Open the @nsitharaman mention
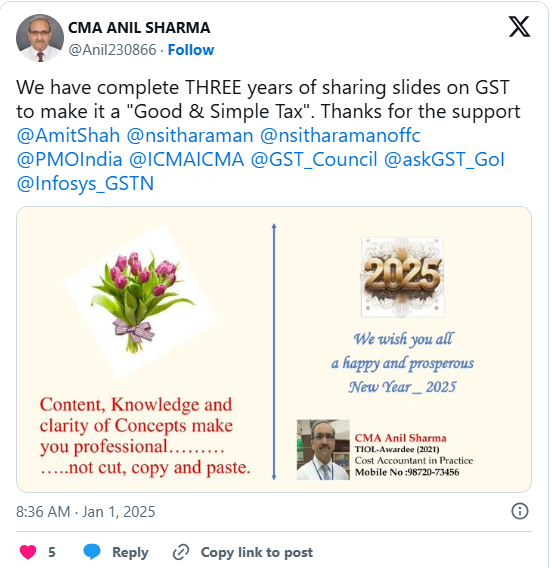This screenshot has height=568, width=552. [190, 135]
